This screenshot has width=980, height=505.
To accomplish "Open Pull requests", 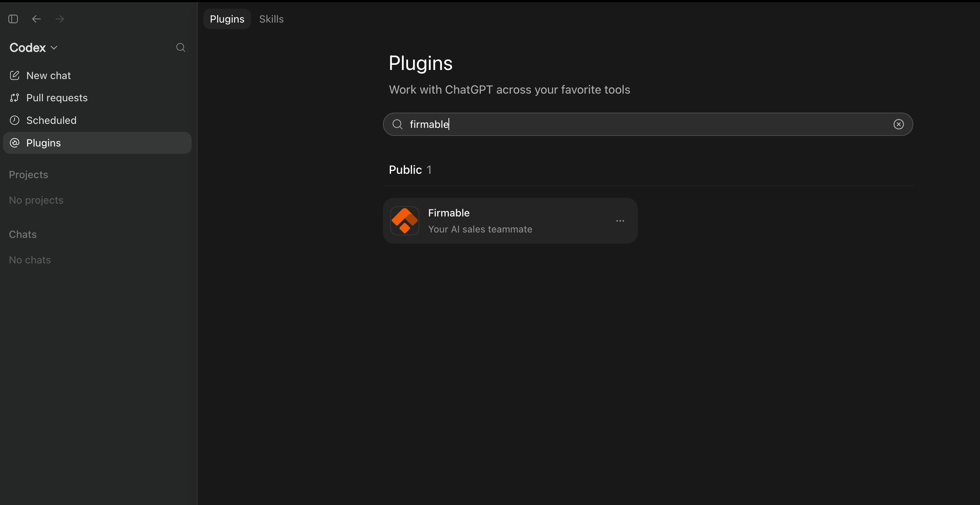I will click(97, 98).
